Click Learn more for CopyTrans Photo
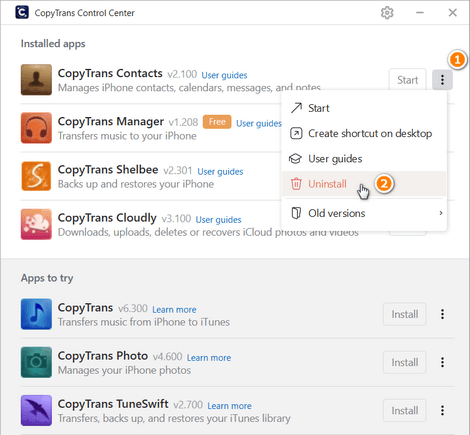The image size is (470, 435). coord(209,358)
